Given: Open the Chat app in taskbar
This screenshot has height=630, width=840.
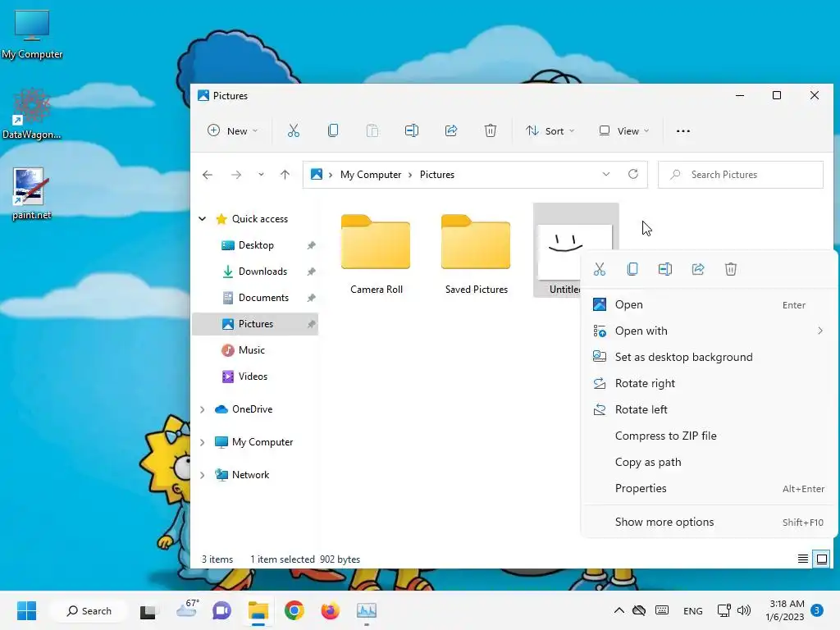Looking at the screenshot, I should (221, 610).
